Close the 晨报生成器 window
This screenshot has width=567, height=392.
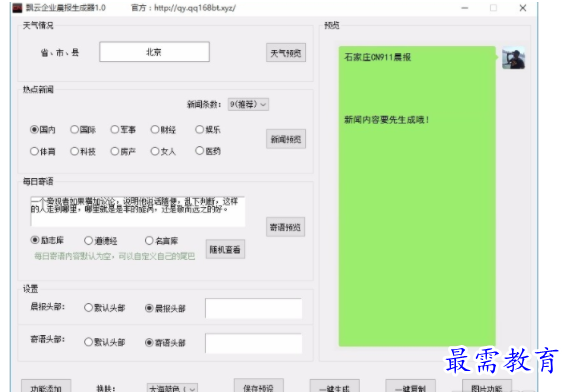(523, 8)
